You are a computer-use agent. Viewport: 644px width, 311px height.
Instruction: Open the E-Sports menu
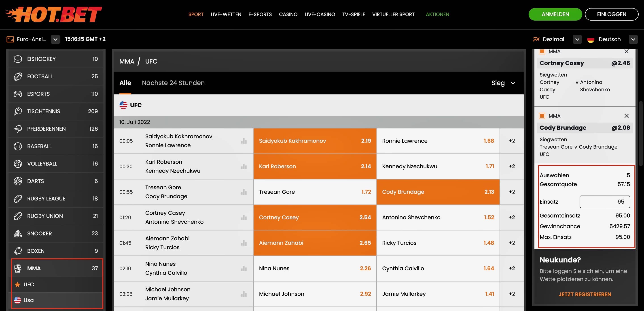tap(260, 14)
